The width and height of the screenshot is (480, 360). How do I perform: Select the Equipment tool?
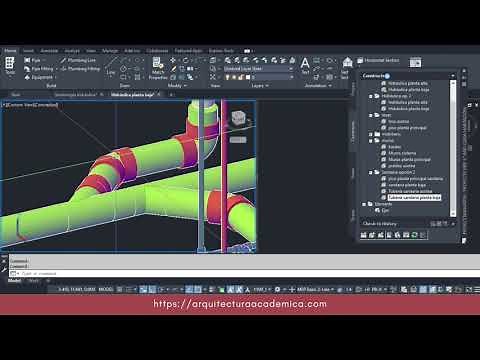38,77
